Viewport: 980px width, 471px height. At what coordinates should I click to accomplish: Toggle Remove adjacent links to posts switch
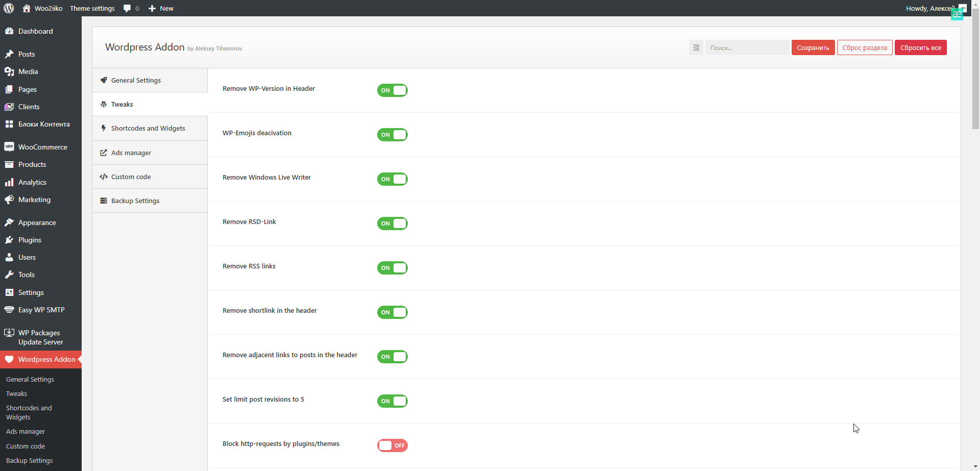393,357
